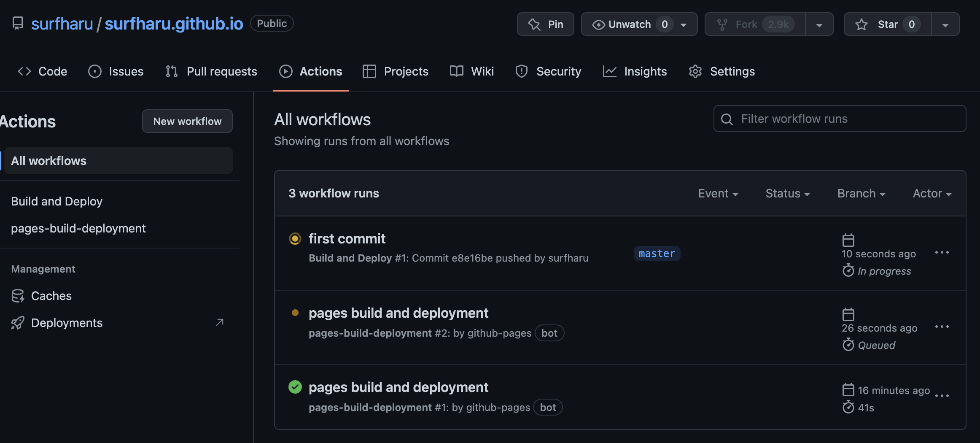Expand the Event filter dropdown
Screen dimensions: 980x443
click(x=718, y=194)
